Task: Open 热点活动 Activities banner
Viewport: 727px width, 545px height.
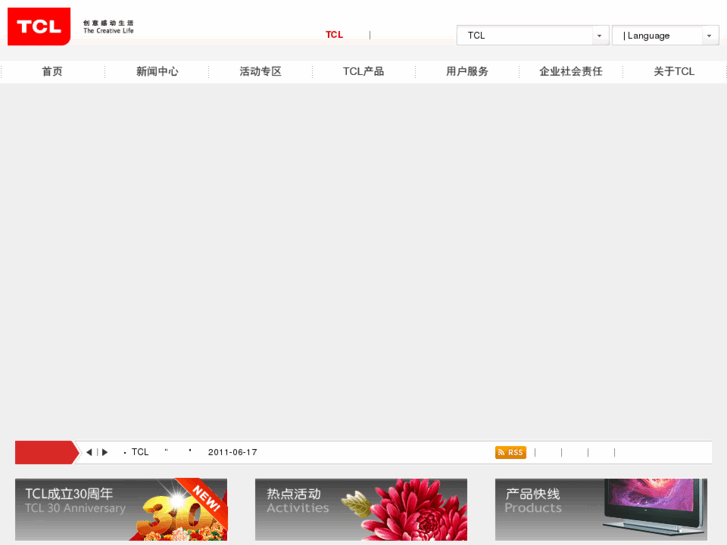Action: click(361, 509)
